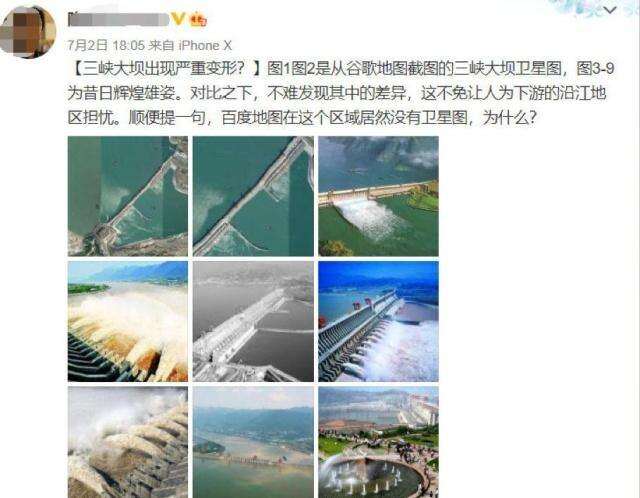Click the blurred user avatar

[28, 32]
